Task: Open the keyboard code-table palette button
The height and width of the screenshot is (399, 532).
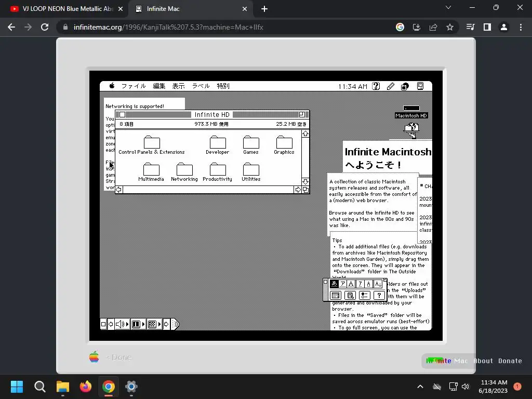Action: (x=336, y=296)
